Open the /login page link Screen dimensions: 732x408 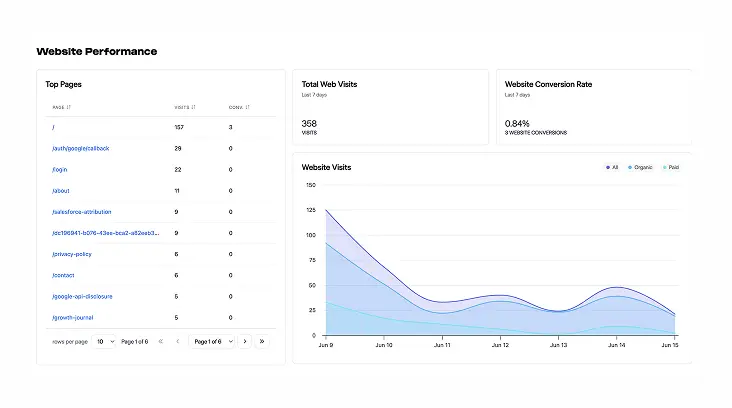pyautogui.click(x=59, y=169)
